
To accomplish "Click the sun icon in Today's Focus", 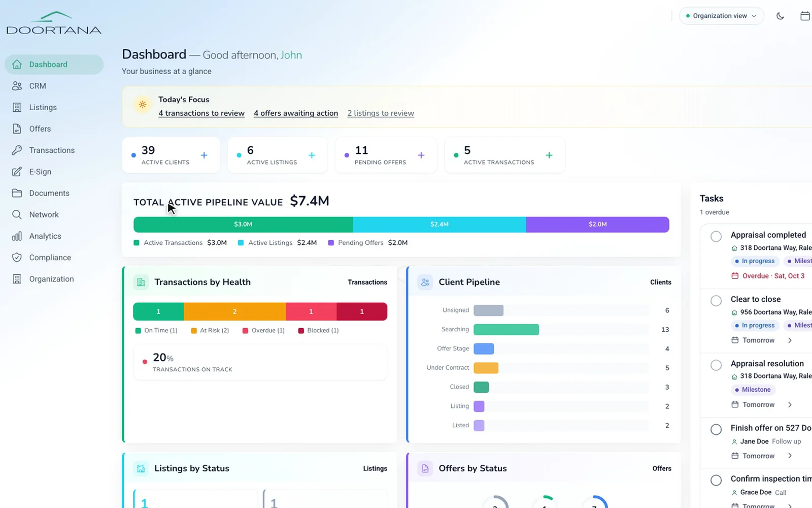I will click(x=143, y=104).
